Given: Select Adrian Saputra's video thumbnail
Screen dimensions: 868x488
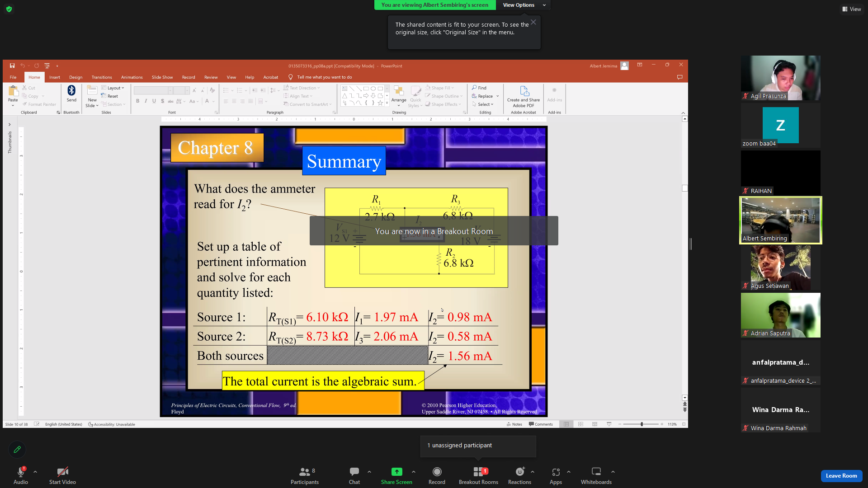Looking at the screenshot, I should [x=781, y=315].
